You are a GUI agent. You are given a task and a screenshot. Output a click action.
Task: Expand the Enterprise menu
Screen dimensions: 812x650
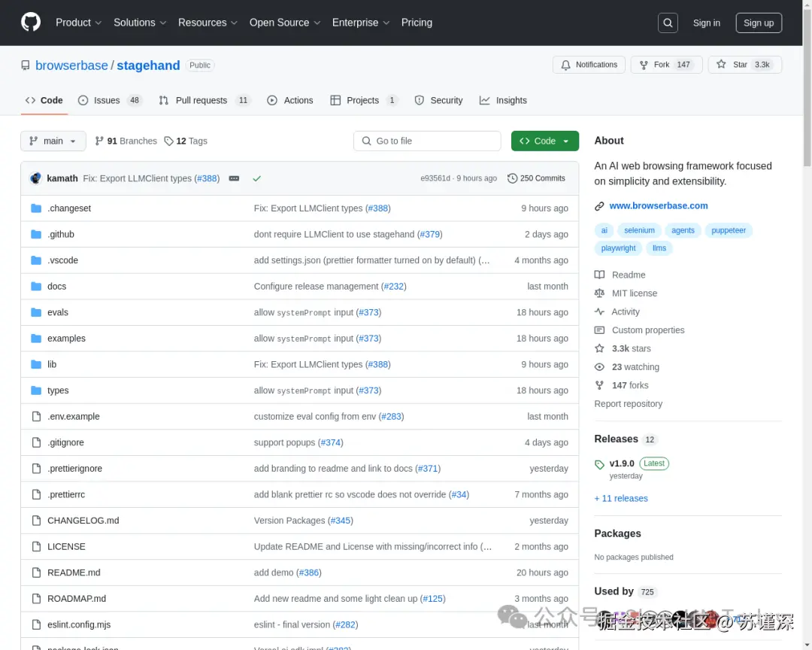tap(360, 23)
